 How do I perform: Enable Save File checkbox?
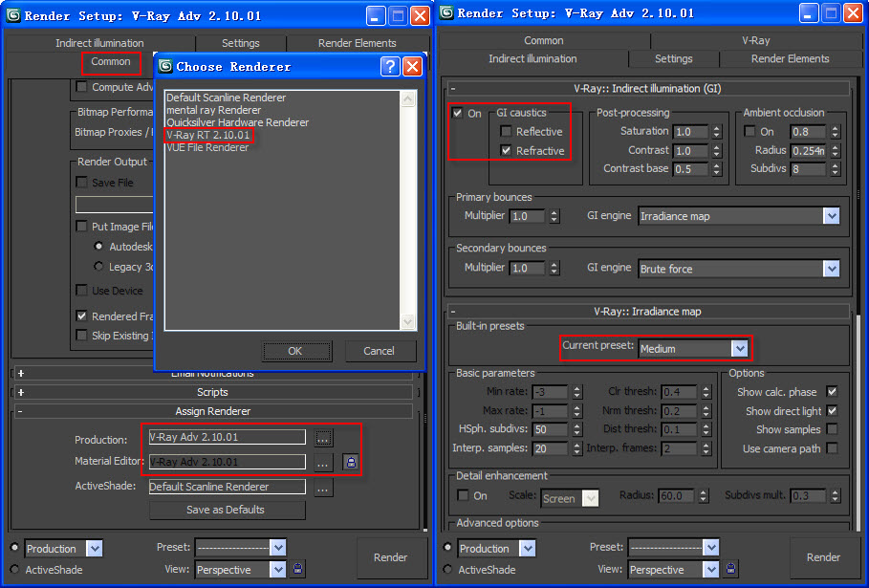(81, 183)
